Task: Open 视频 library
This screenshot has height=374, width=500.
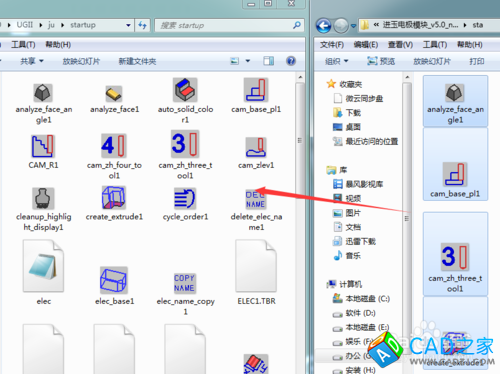Action: point(347,199)
